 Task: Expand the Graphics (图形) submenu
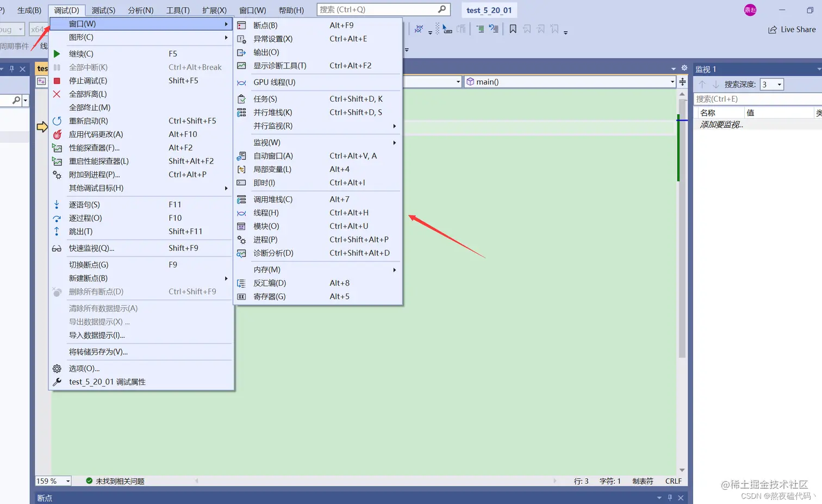tap(141, 38)
